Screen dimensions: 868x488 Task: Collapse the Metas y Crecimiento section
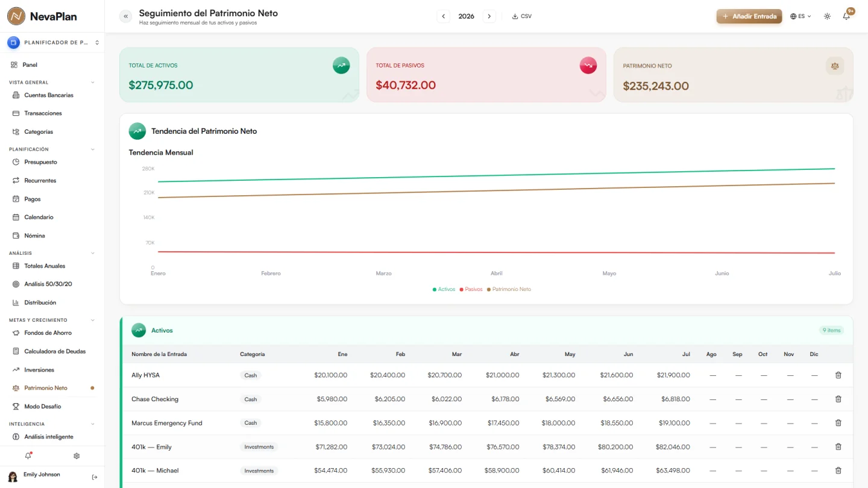click(x=93, y=320)
